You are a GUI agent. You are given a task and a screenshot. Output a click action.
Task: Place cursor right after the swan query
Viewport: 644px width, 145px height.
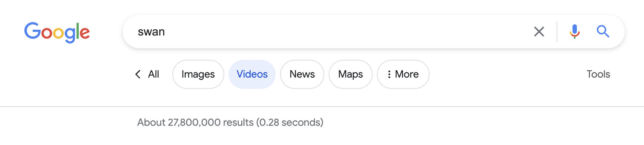(x=166, y=32)
